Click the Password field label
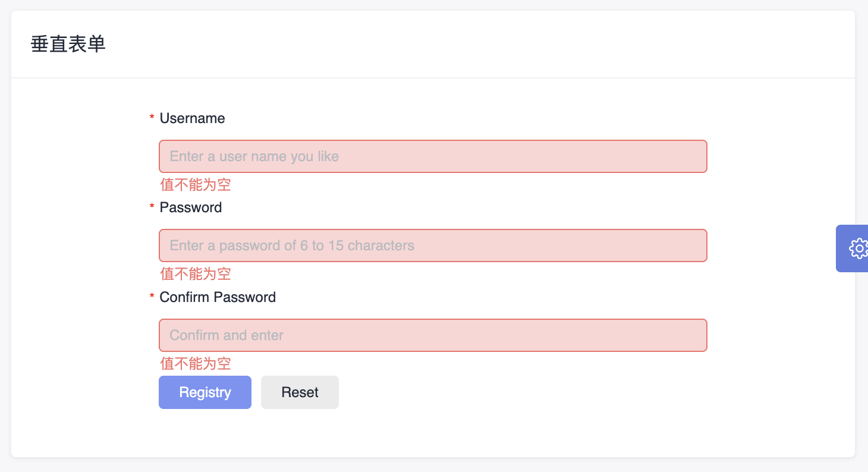Image resolution: width=868 pixels, height=472 pixels. [190, 207]
